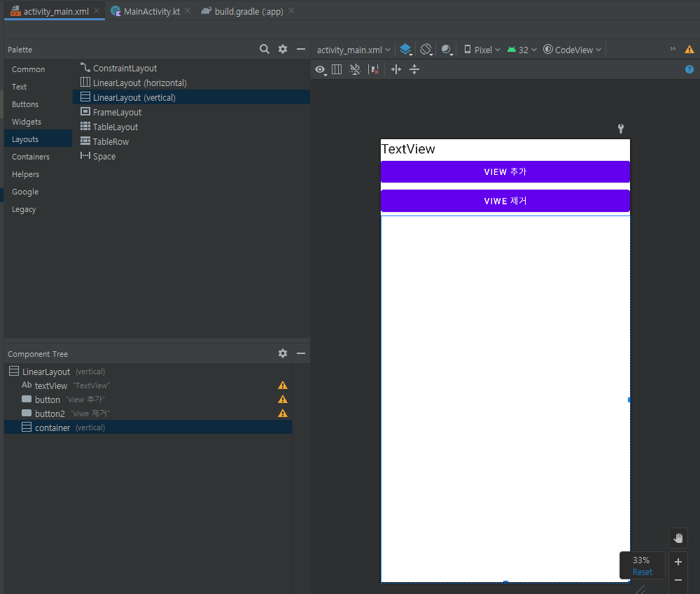Select the Legacy palette category
Image resolution: width=700 pixels, height=594 pixels.
click(38, 209)
